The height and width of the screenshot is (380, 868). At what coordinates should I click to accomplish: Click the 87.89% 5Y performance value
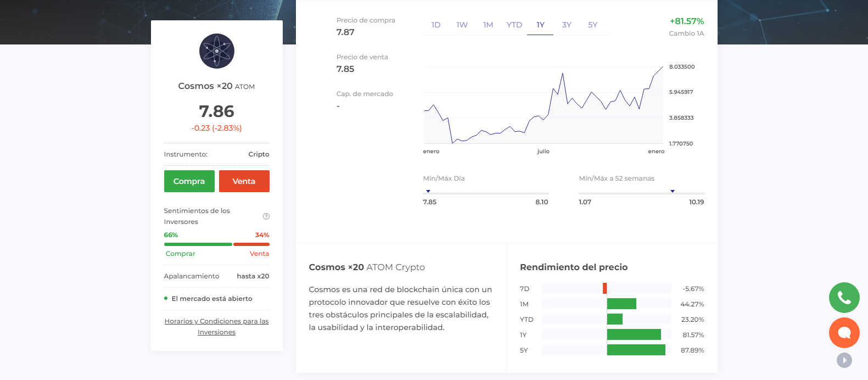pyautogui.click(x=692, y=350)
